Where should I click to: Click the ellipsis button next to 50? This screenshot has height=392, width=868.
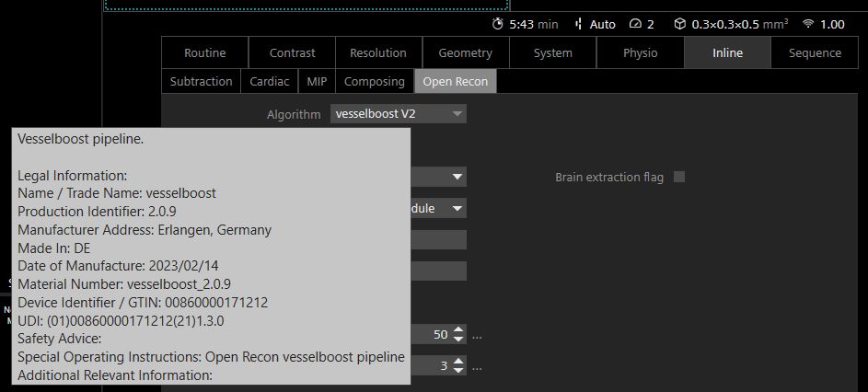click(x=477, y=335)
